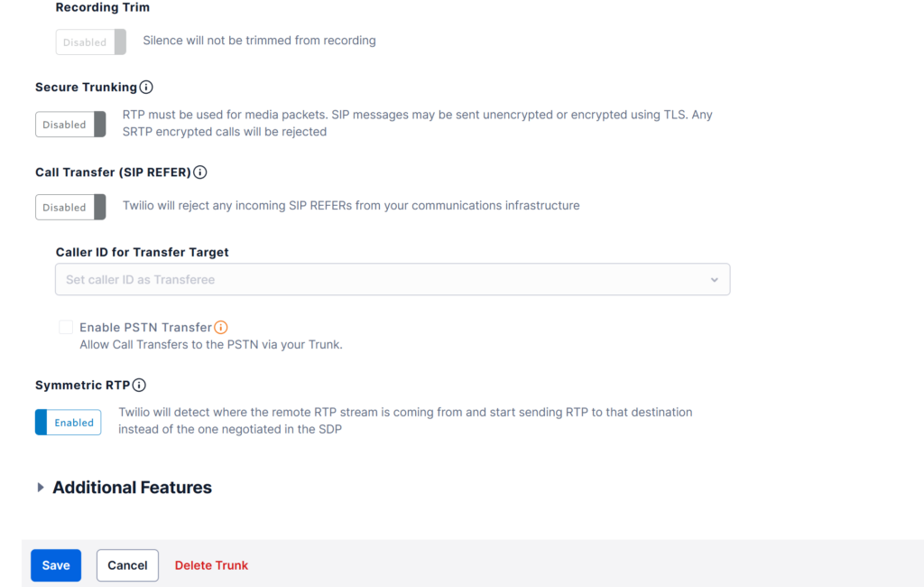The height and width of the screenshot is (587, 924).
Task: Save the trunk settings
Action: click(x=56, y=565)
